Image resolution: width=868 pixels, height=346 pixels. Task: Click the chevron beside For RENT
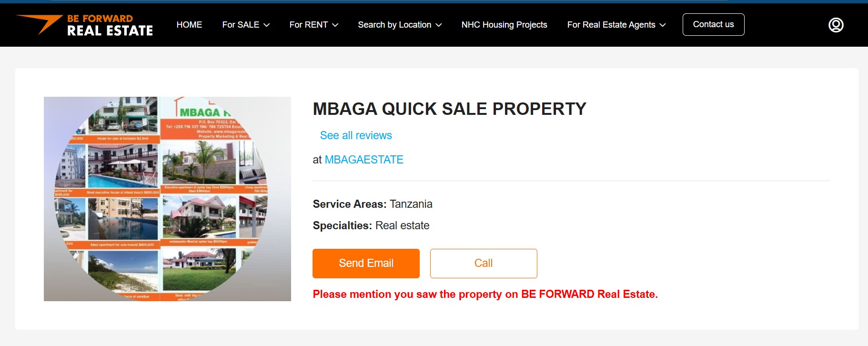(335, 25)
